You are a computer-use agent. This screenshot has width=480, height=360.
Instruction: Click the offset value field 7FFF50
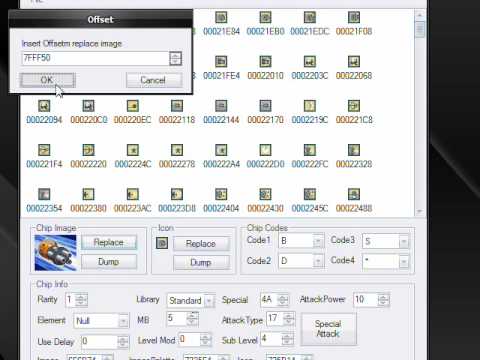pos(95,58)
